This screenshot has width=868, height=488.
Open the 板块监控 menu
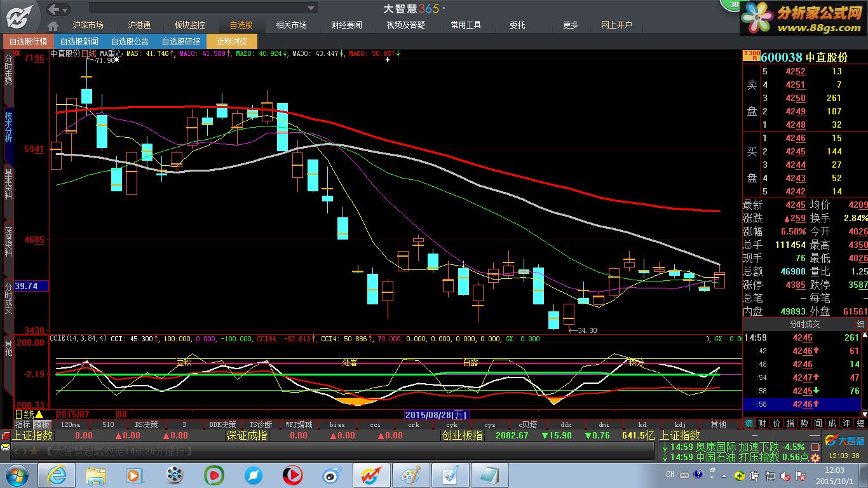pyautogui.click(x=190, y=25)
